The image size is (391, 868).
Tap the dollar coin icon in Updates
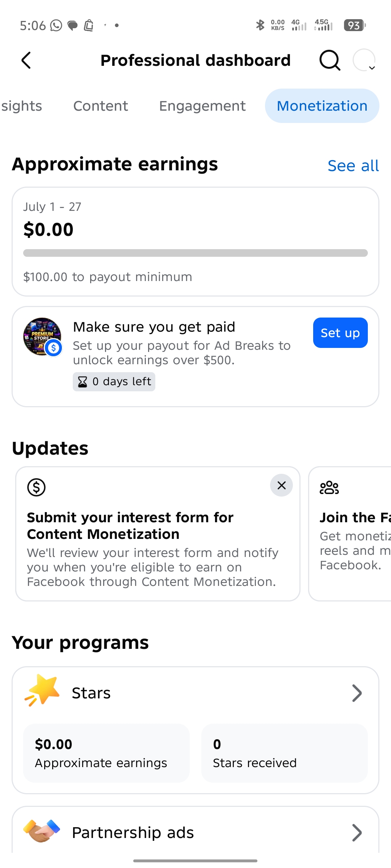pos(37,487)
